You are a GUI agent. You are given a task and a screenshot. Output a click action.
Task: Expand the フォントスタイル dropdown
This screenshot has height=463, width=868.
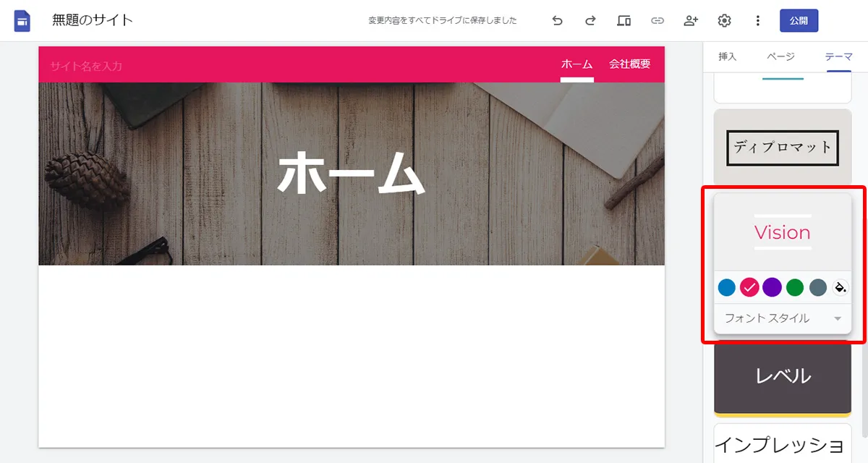pos(782,318)
